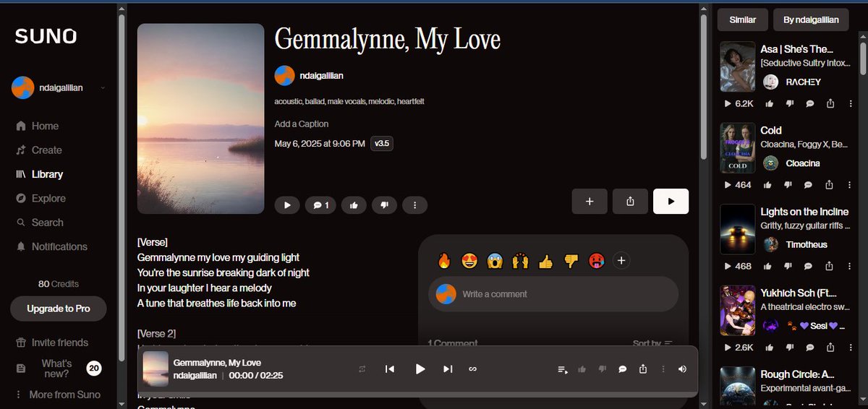
Task: Dislike the song Gemmalynne, My Love
Action: (x=384, y=205)
